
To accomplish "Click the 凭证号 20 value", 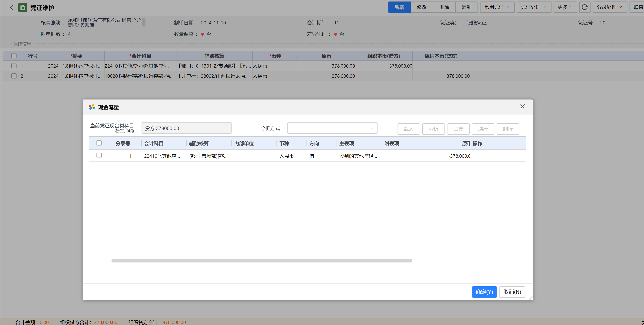I will tap(603, 23).
